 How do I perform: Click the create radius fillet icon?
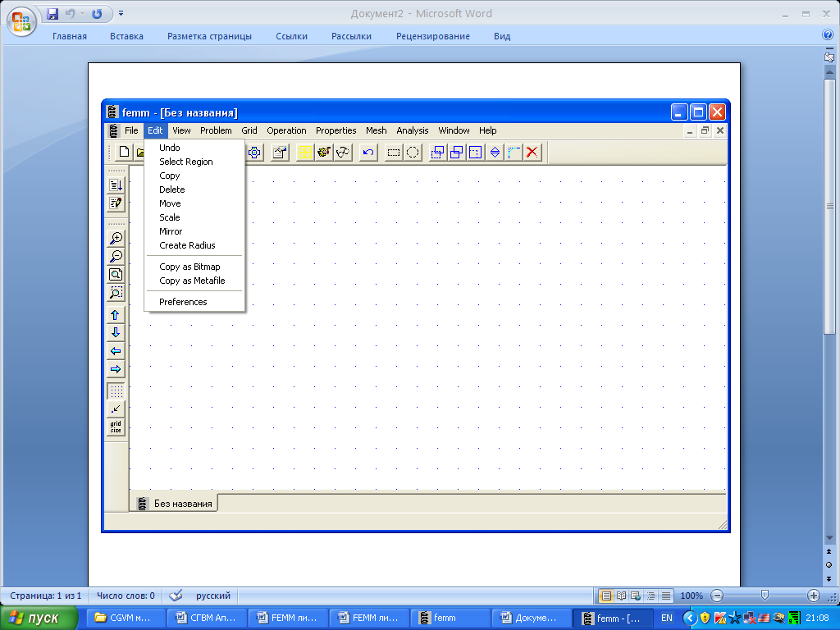click(x=514, y=153)
